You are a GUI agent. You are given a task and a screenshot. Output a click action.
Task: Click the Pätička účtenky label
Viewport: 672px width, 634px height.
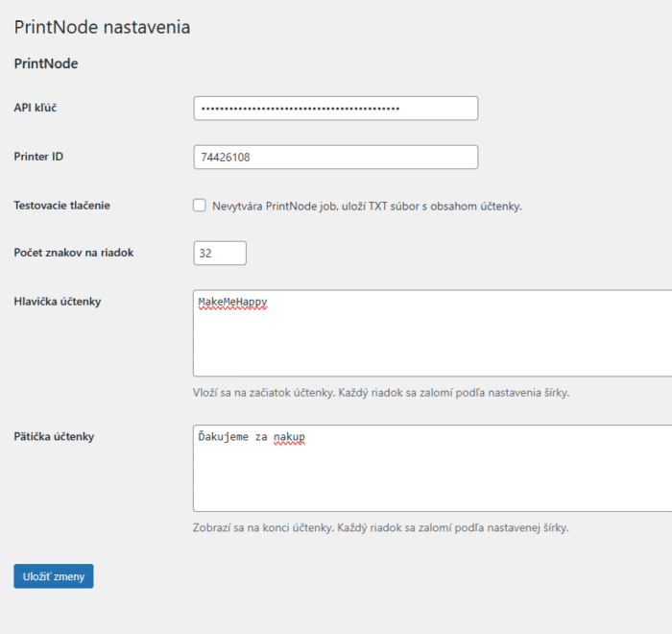54,436
